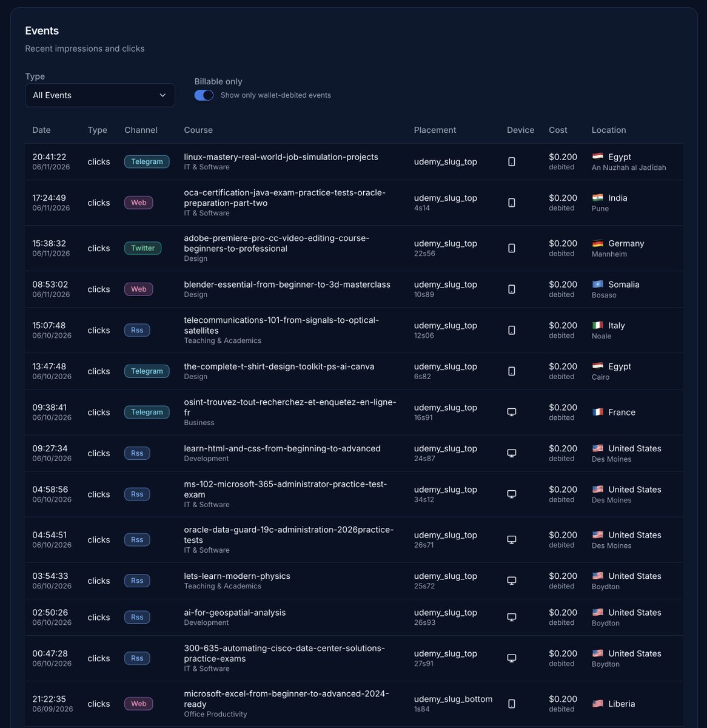
Task: Click the 09:38:41 timestamp
Action: click(x=49, y=407)
